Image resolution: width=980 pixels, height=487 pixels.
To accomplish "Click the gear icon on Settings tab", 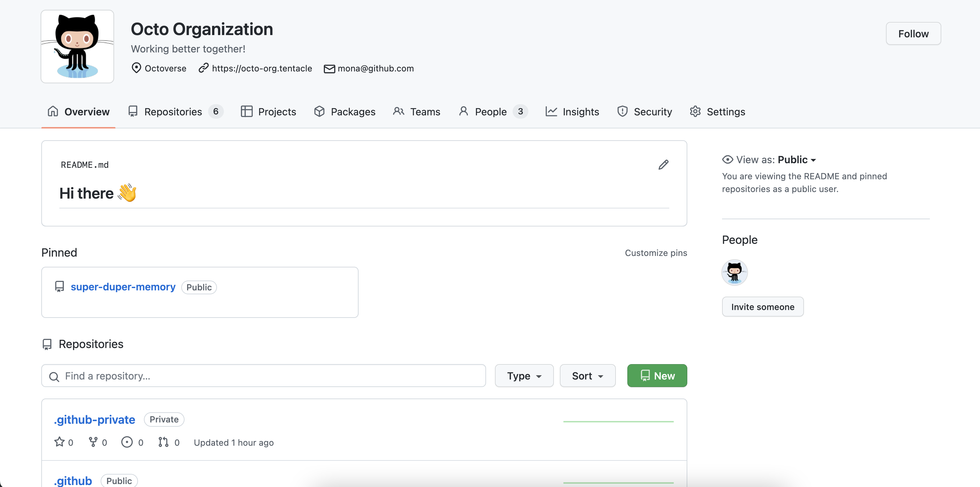I will (696, 111).
